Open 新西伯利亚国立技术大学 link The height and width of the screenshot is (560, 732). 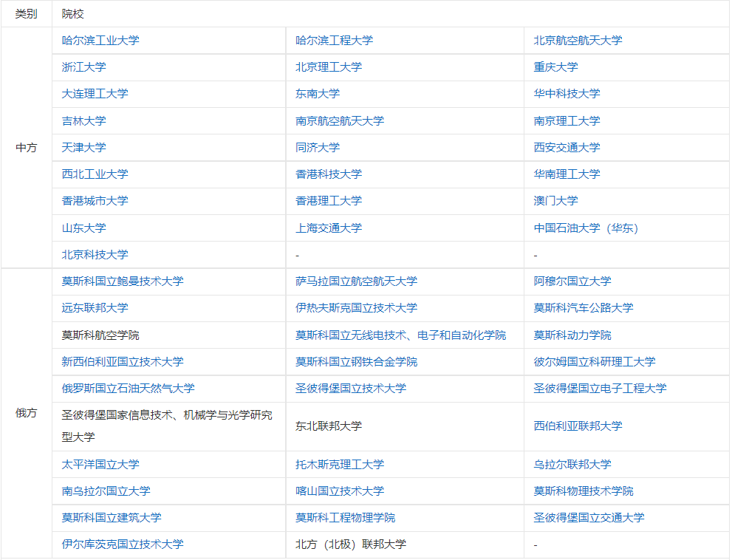(x=123, y=361)
